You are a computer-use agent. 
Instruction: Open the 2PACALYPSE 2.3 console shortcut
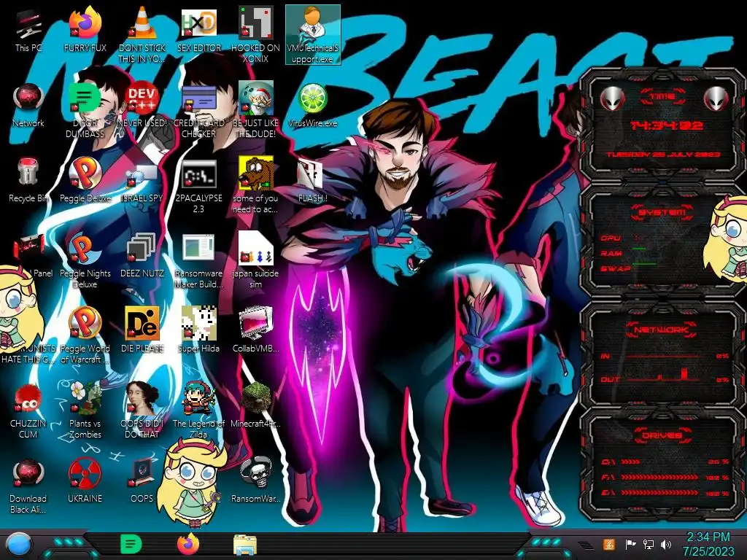point(198,186)
